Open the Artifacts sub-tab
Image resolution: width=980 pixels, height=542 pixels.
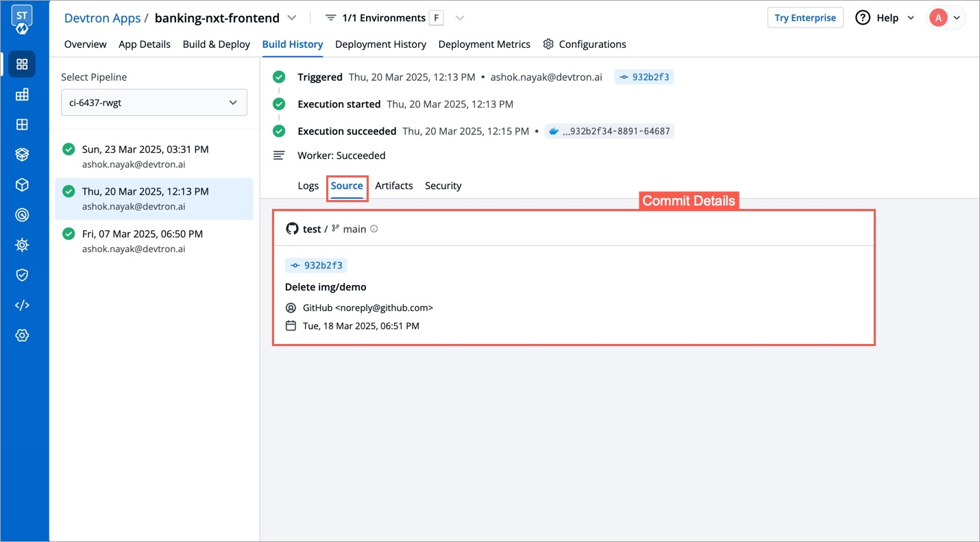pyautogui.click(x=394, y=186)
